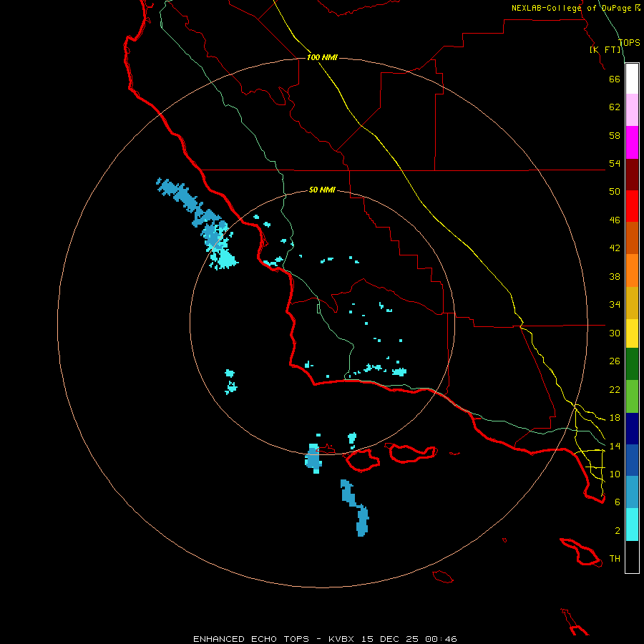Select the bright red legend swatch
644x644 pixels.
coord(632,206)
